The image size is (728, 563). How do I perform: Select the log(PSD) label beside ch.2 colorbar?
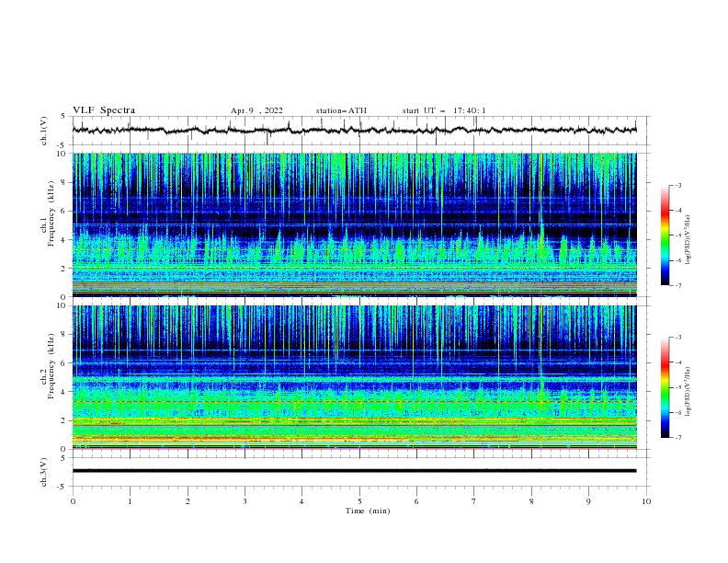pyautogui.click(x=688, y=391)
